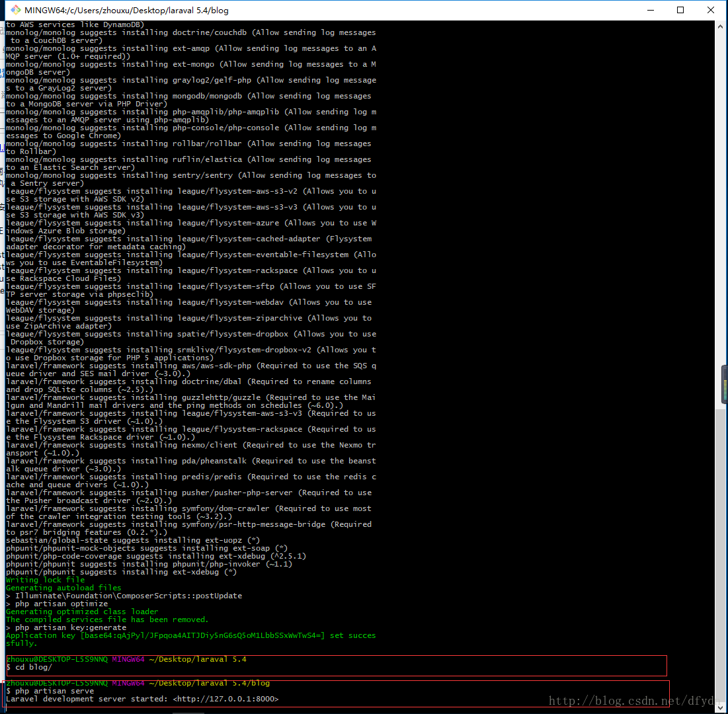Click the 'Generating autoload files' line
728x714 pixels.
point(63,588)
